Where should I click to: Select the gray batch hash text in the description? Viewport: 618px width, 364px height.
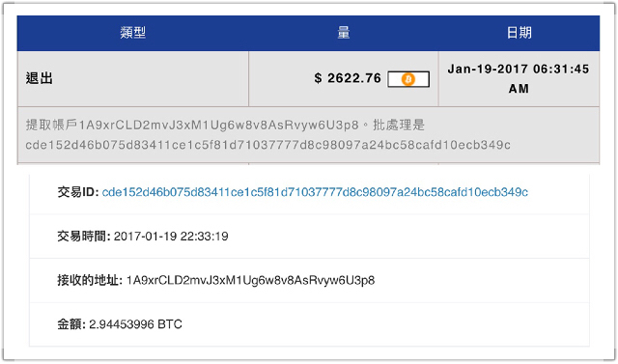coord(268,146)
